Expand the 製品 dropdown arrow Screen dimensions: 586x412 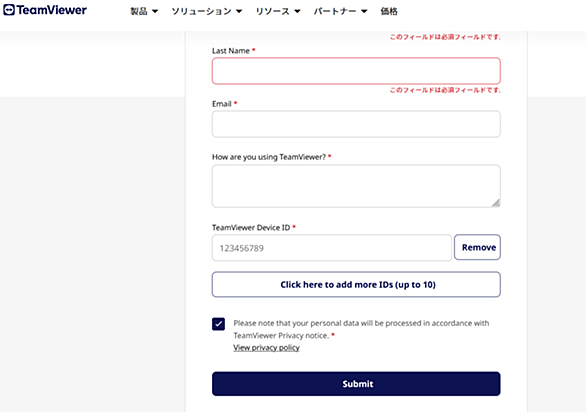[155, 12]
